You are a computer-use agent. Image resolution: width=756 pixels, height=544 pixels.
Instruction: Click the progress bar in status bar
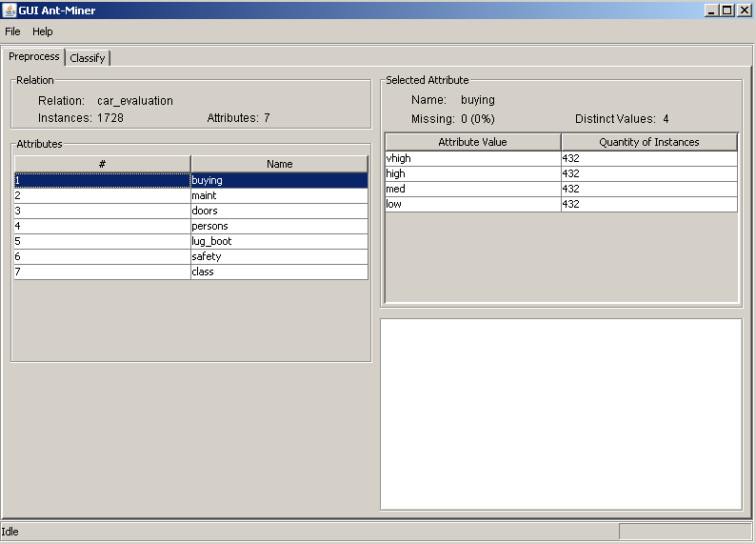tap(685, 532)
